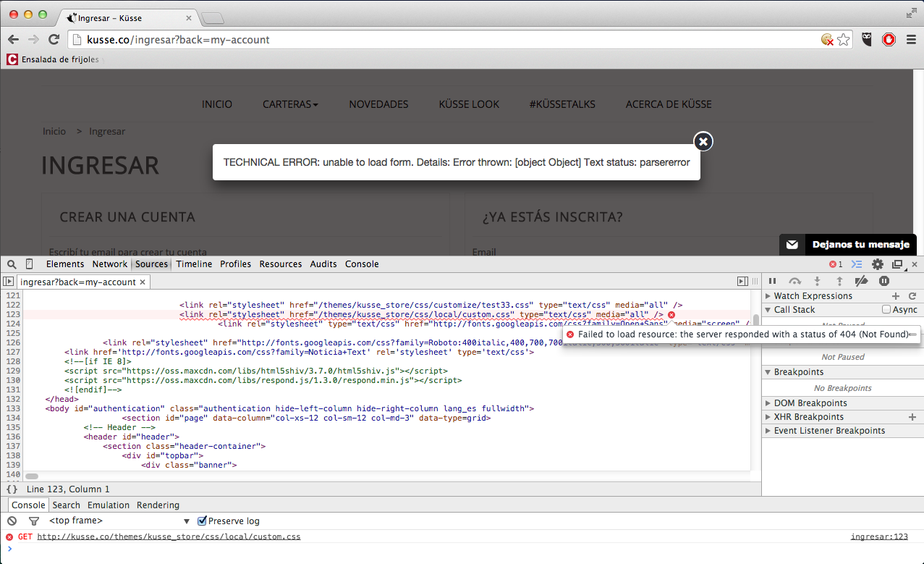Reload the current page
Viewport: 924px width, 564px height.
click(x=54, y=40)
